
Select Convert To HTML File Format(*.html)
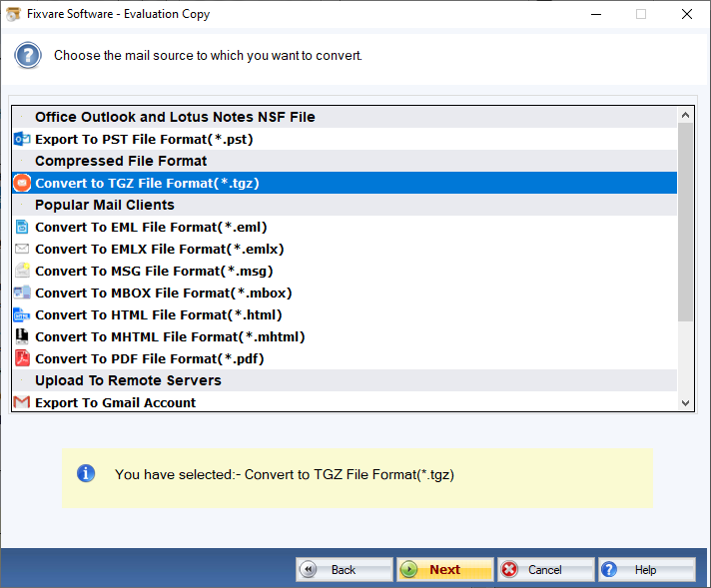coord(345,314)
